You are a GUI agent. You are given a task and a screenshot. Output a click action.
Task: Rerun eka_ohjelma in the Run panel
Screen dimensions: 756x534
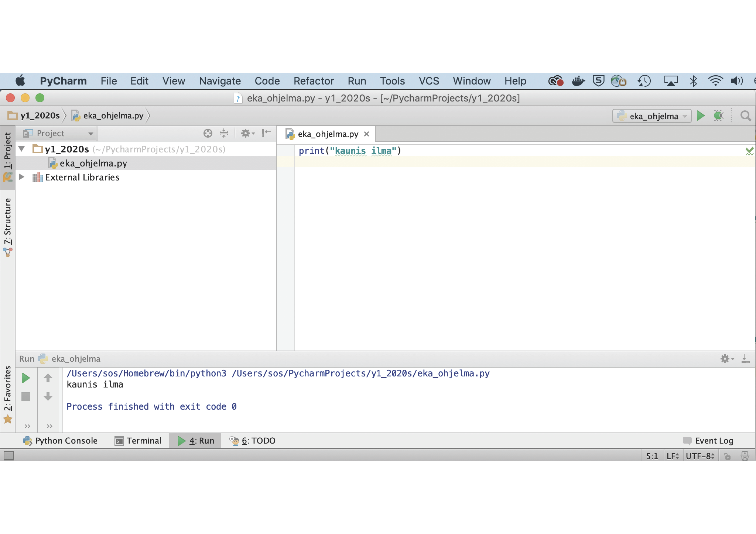[26, 378]
